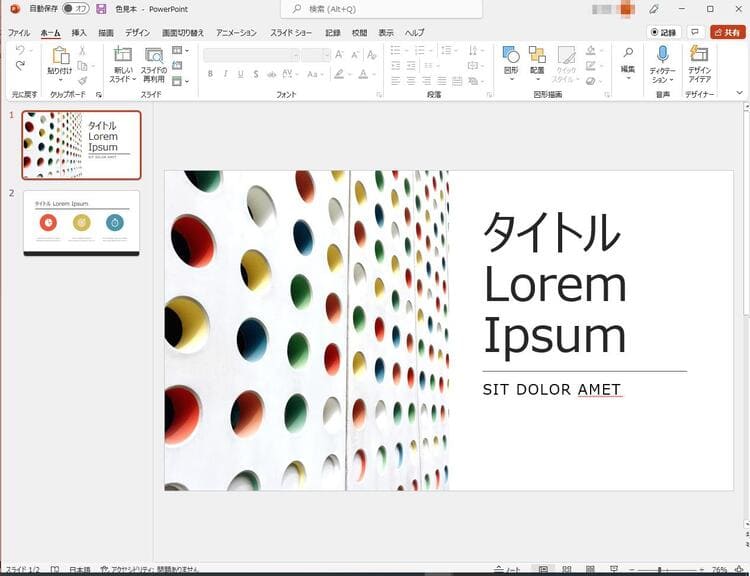Click the 共有 (Share) button
Viewport: 750px width, 576px height.
click(728, 32)
